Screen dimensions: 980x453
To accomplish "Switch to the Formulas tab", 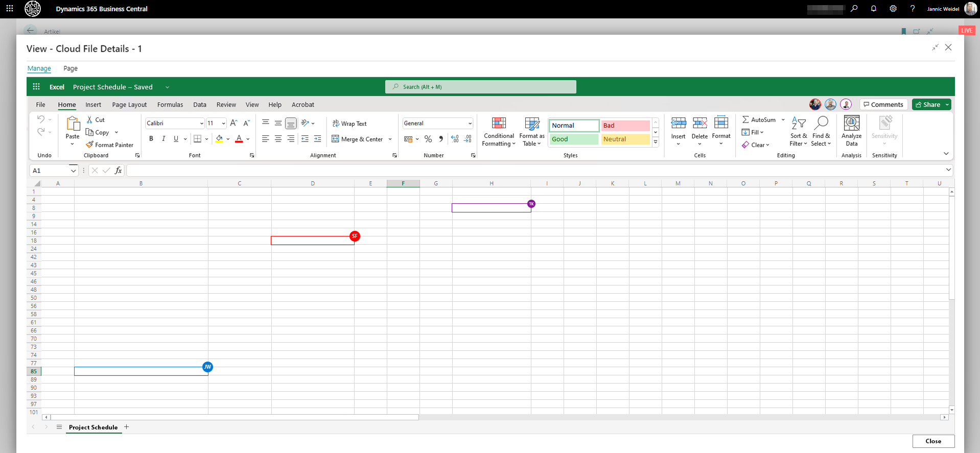I will [x=170, y=105].
